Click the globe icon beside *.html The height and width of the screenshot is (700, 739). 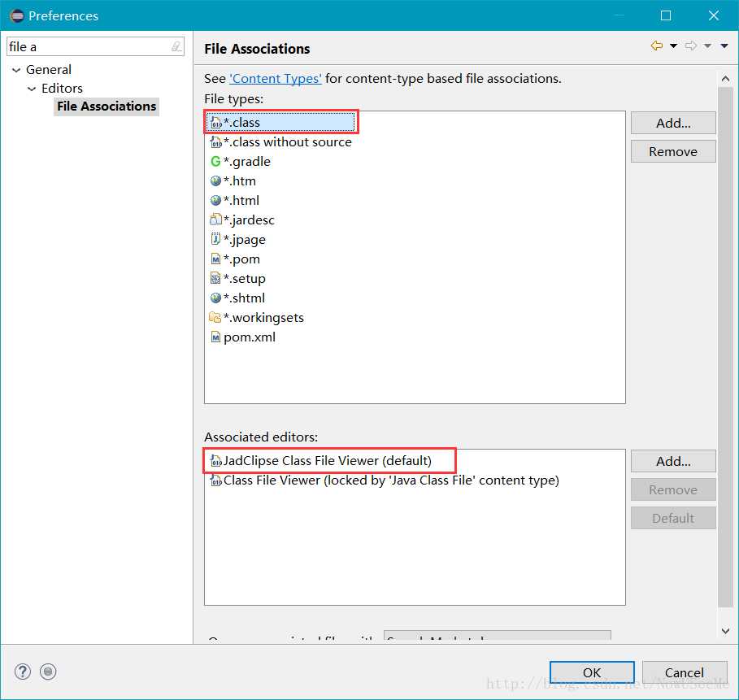[216, 200]
